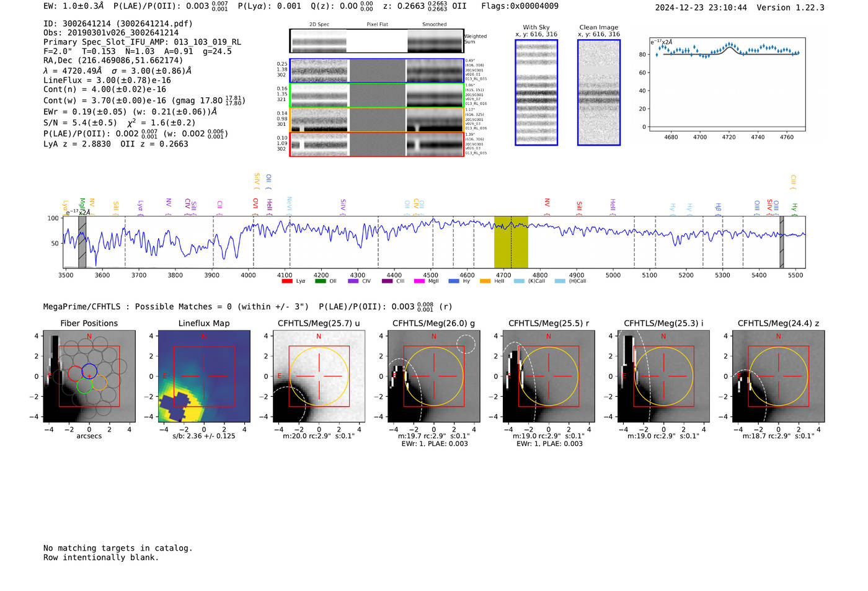The width and height of the screenshot is (868, 591).
Task: Open the orange-bordered fiber spectrum row
Action: coord(376,120)
